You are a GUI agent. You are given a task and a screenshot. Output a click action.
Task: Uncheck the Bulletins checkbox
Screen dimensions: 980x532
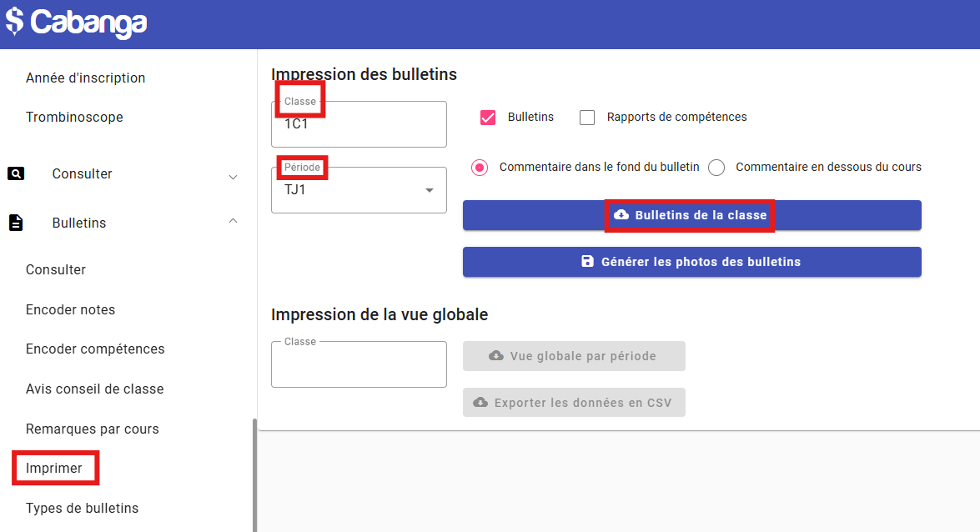(488, 118)
